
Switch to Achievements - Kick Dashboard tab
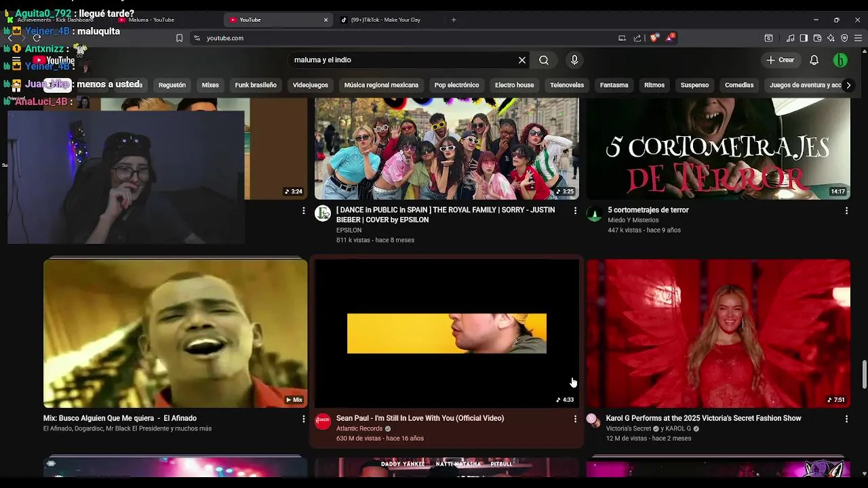tap(56, 20)
